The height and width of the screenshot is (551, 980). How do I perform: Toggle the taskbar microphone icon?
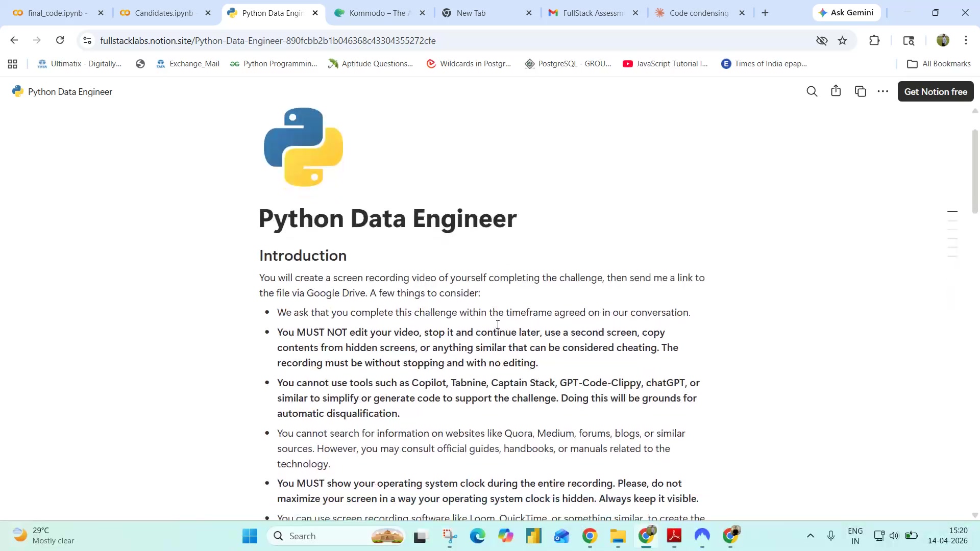tap(831, 536)
